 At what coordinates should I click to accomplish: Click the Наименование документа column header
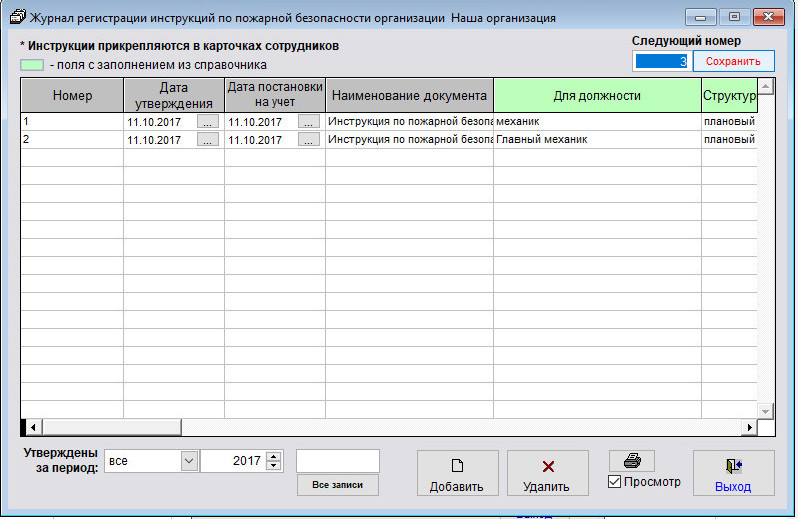click(409, 95)
